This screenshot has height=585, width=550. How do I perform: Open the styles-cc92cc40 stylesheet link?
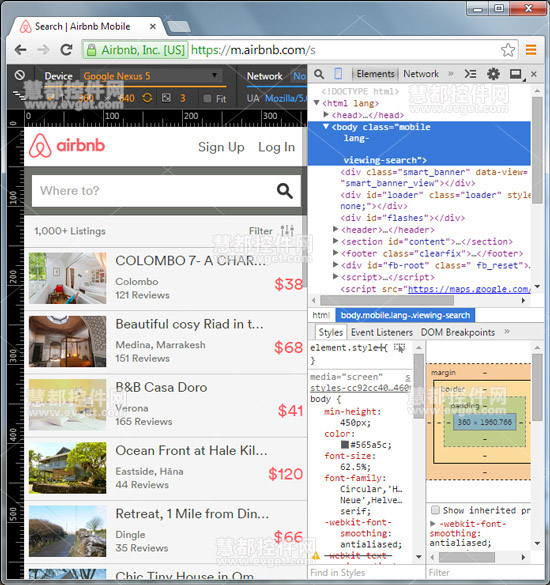coord(360,388)
